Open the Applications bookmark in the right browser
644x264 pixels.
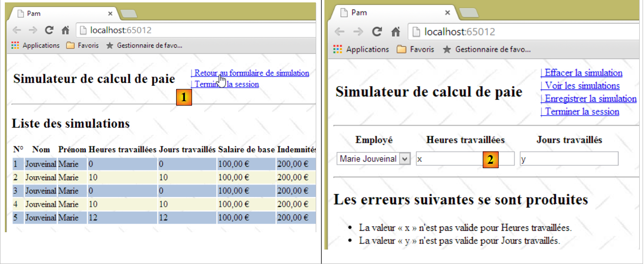361,49
